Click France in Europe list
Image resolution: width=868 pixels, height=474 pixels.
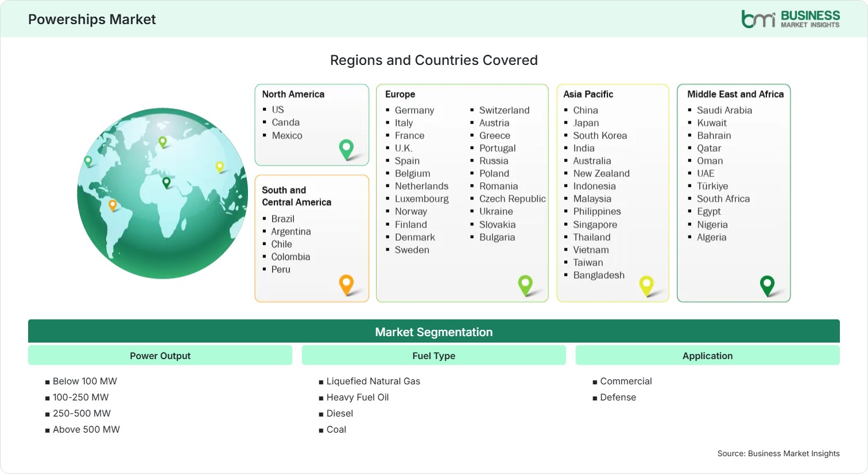tap(410, 136)
